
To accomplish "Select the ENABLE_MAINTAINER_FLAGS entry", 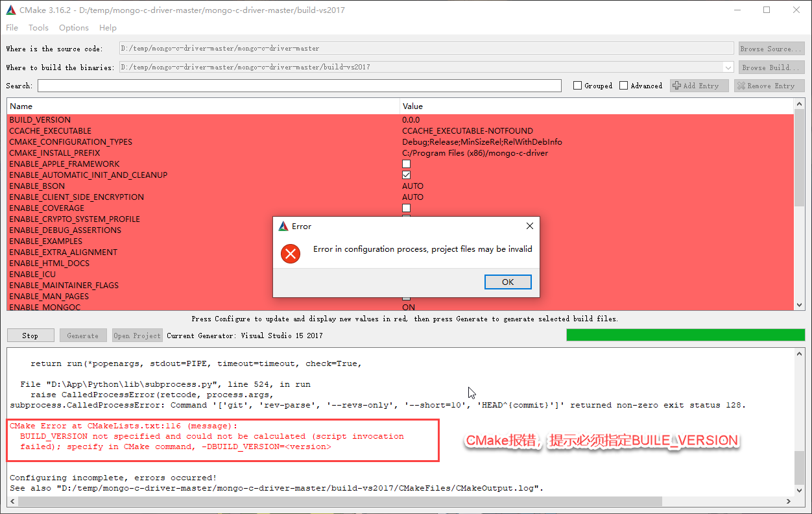I will (x=64, y=286).
